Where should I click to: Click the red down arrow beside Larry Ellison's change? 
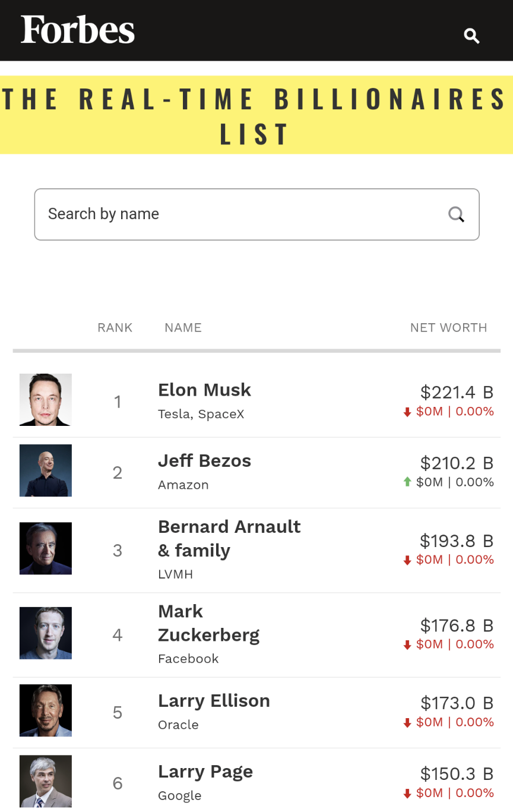pyautogui.click(x=407, y=723)
